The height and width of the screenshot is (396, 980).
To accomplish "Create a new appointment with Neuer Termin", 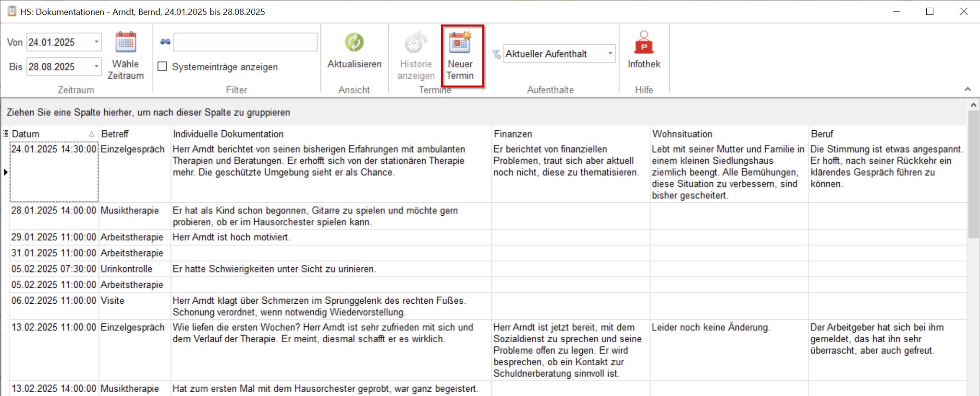I will 460,55.
